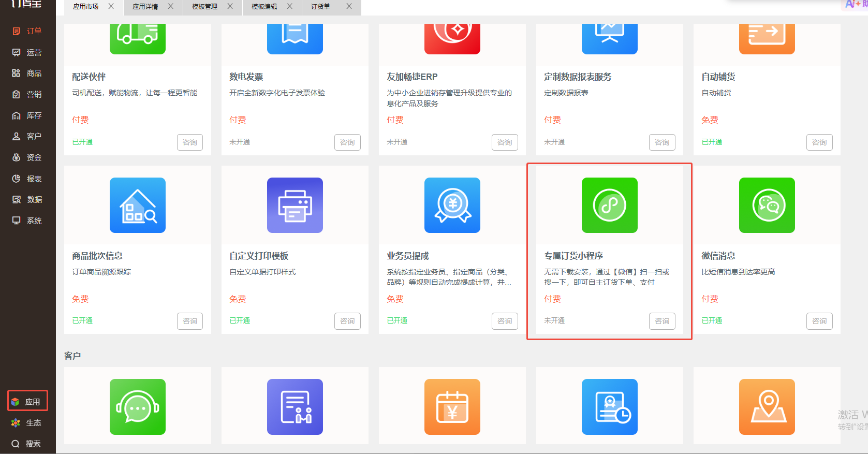This screenshot has width=868, height=454.
Task: Click 咨询 button on 数电发票 card
Action: click(347, 142)
